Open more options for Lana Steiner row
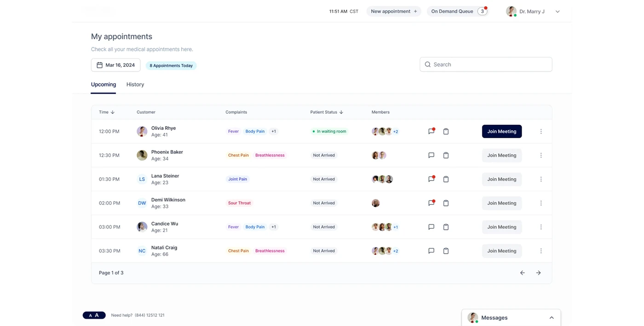 tap(541, 179)
